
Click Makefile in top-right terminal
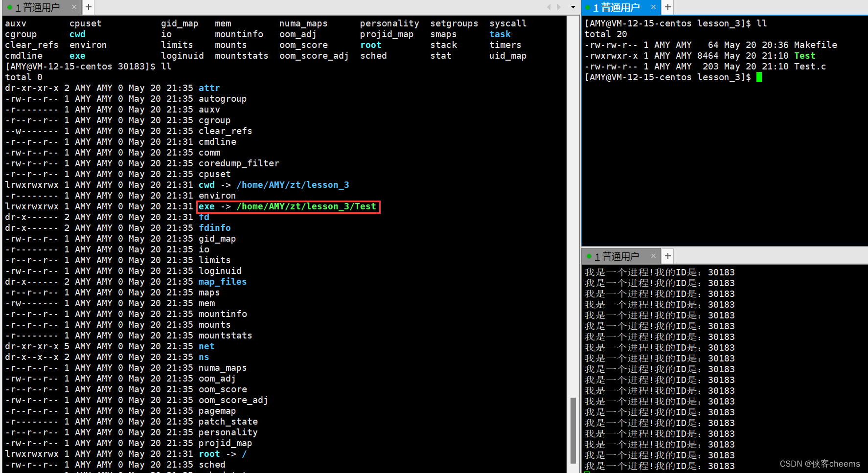tap(815, 45)
